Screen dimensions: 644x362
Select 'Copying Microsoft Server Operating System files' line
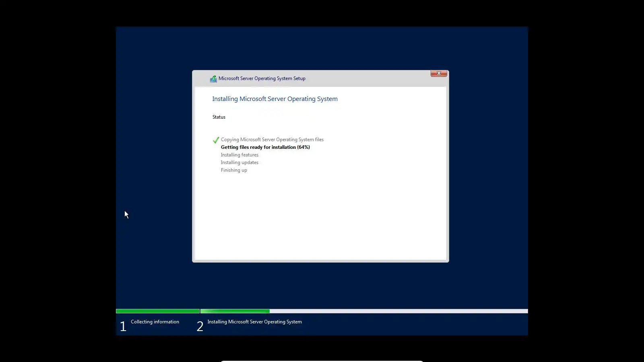(x=272, y=140)
